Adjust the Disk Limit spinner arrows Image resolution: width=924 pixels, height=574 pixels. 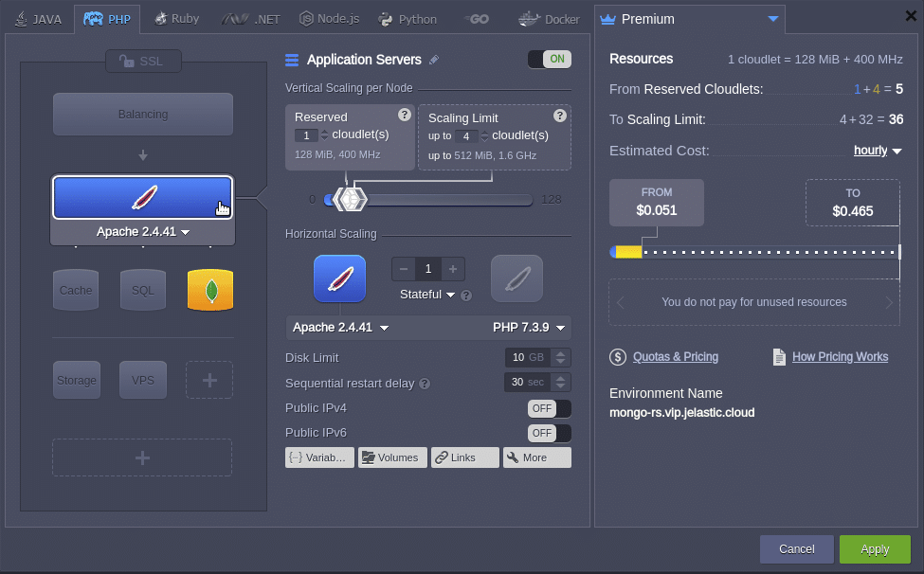point(560,357)
